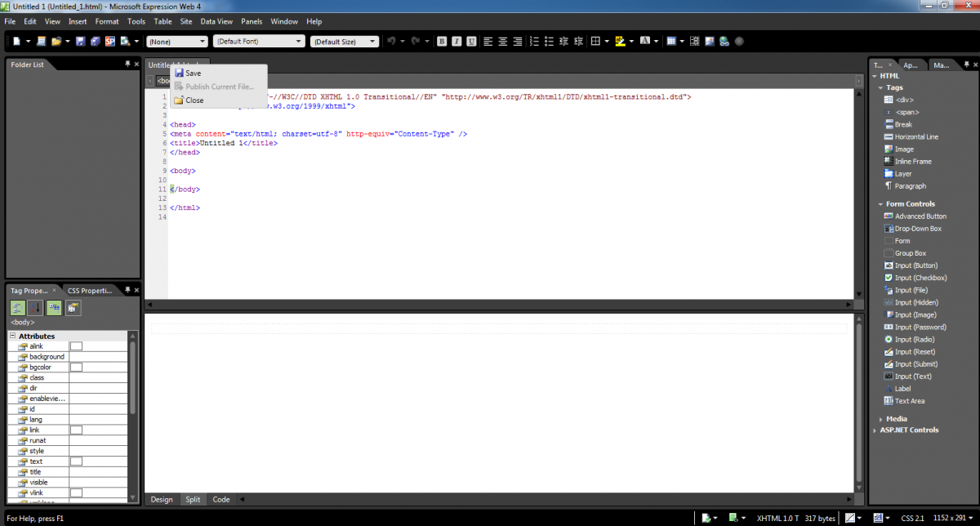Open the Highlight color dropdown arrow

632,41
